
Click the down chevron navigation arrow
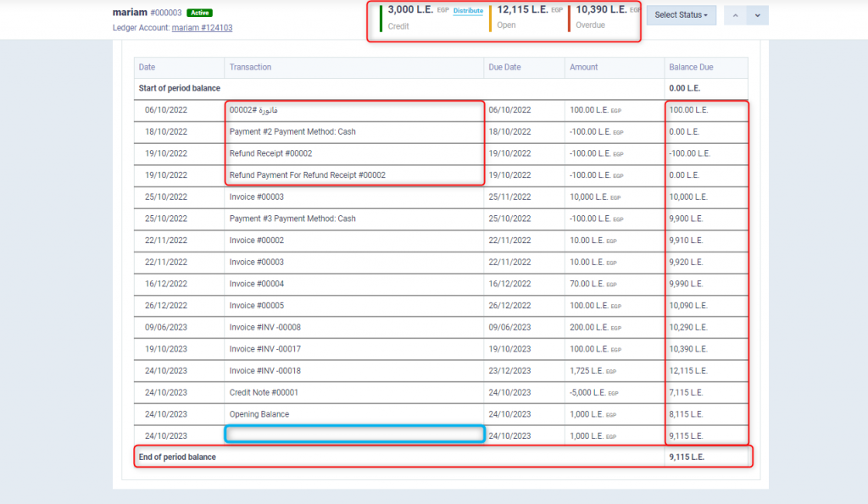click(757, 15)
